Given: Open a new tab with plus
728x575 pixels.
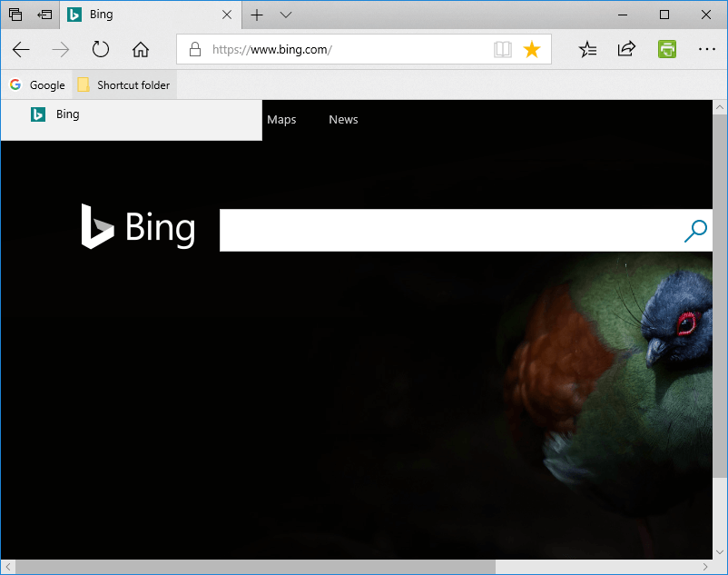Looking at the screenshot, I should click(257, 15).
